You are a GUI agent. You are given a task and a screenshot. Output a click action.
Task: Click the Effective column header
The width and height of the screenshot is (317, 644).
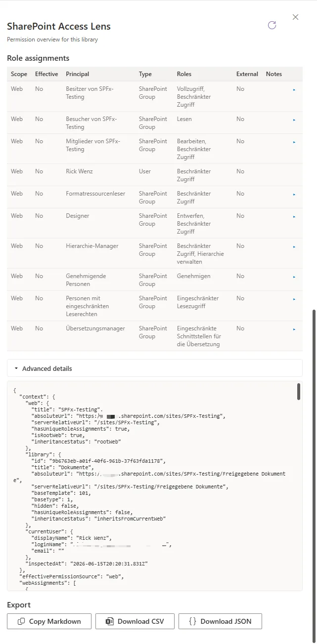pyautogui.click(x=46, y=74)
